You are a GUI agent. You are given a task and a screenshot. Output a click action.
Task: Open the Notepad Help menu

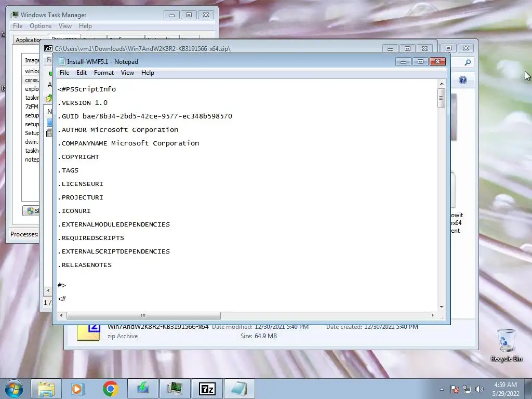tap(148, 73)
